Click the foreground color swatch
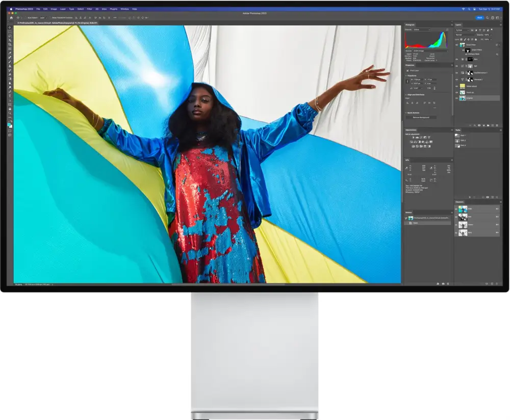Screen dimensions: 510x420 pos(9,124)
